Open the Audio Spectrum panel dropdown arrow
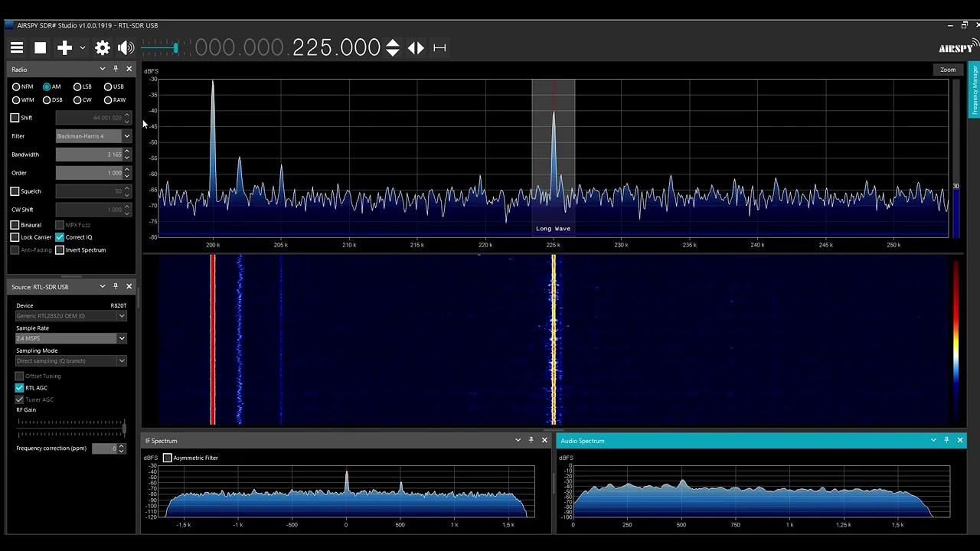 tap(933, 440)
